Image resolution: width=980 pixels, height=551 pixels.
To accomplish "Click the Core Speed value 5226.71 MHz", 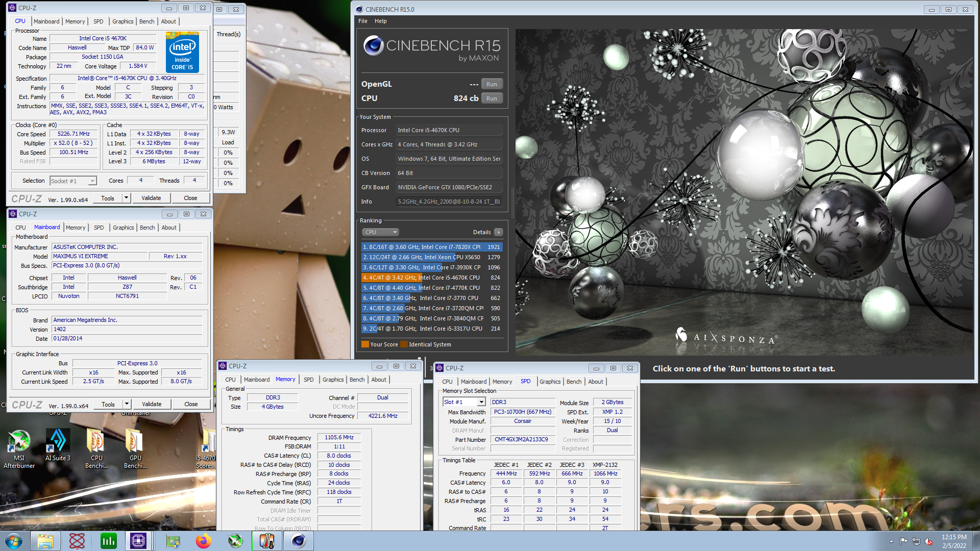I will pos(73,134).
